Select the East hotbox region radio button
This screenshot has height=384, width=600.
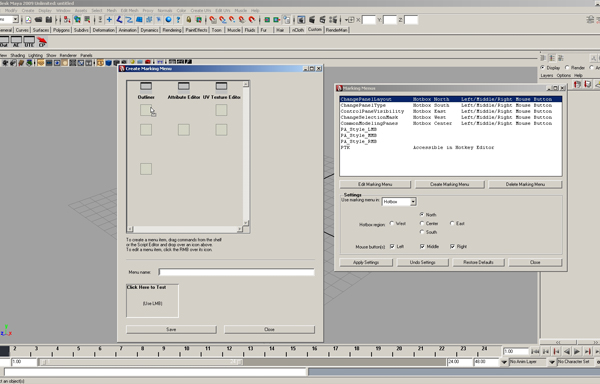pyautogui.click(x=452, y=223)
